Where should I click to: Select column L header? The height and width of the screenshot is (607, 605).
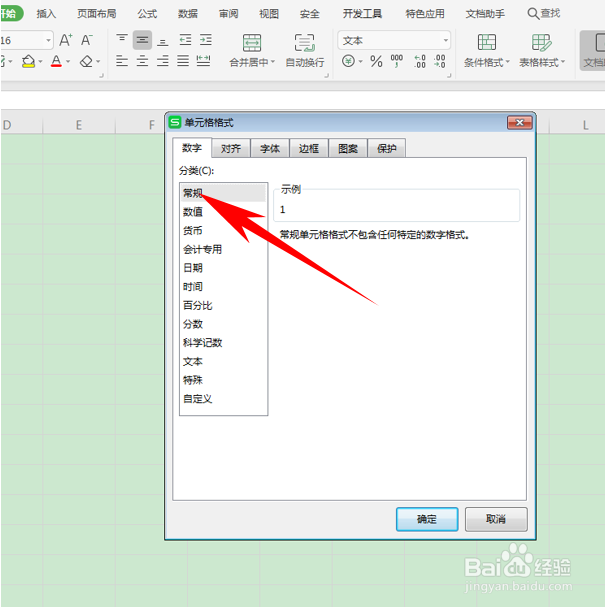point(585,125)
